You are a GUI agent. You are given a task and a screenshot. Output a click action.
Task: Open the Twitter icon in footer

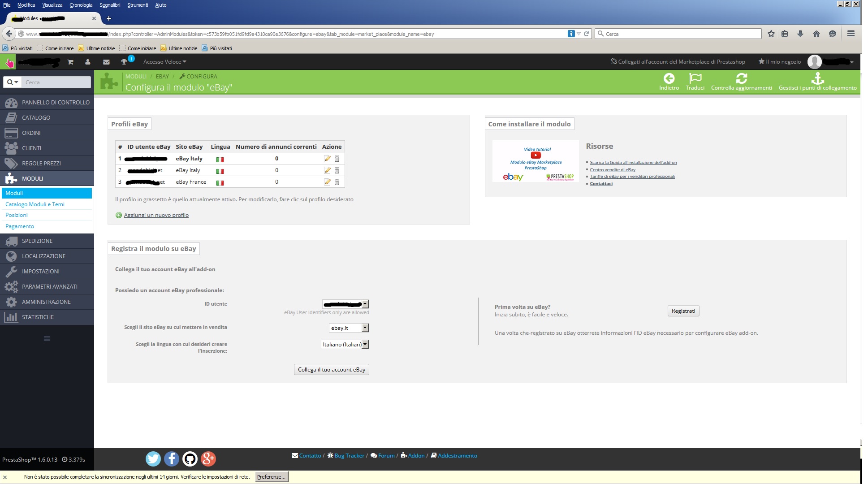click(x=153, y=458)
